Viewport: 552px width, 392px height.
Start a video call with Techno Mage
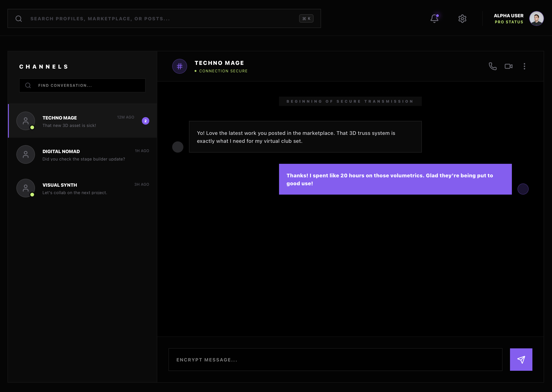point(509,66)
